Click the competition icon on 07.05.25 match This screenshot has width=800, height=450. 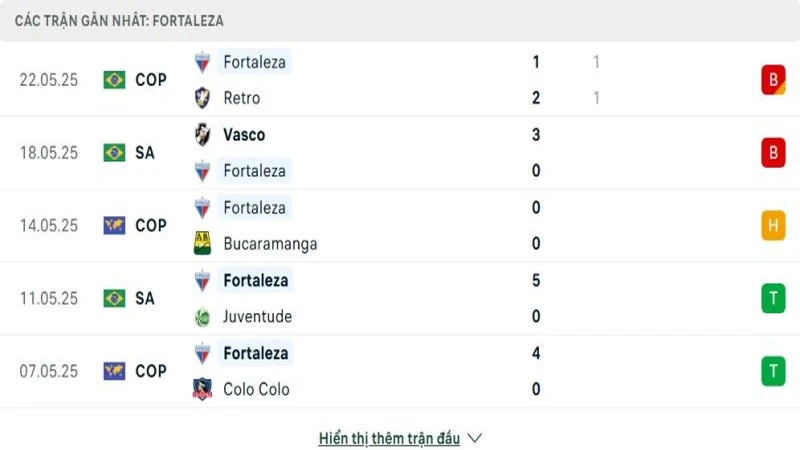point(114,371)
